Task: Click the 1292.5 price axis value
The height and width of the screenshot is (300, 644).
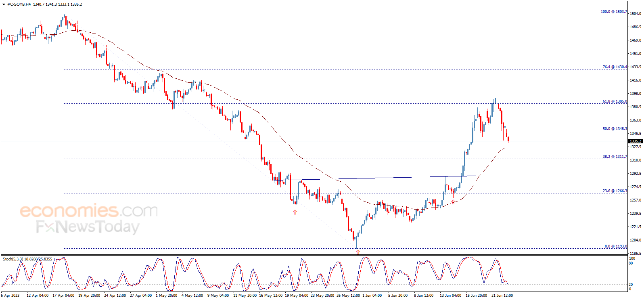Action: [636, 174]
